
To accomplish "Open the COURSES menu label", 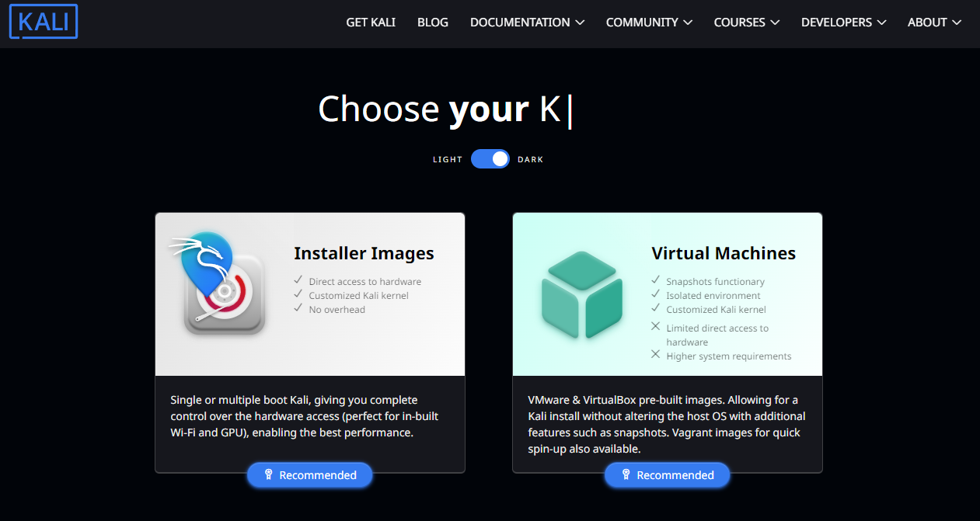I will coord(740,23).
